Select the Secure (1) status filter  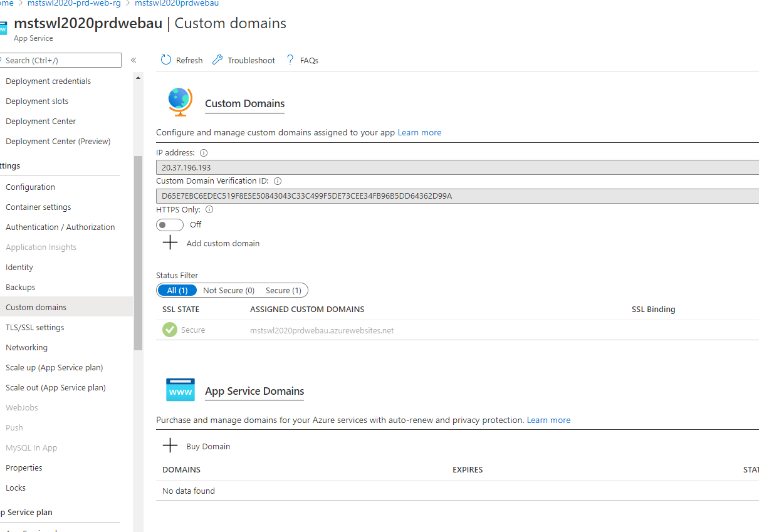click(283, 290)
